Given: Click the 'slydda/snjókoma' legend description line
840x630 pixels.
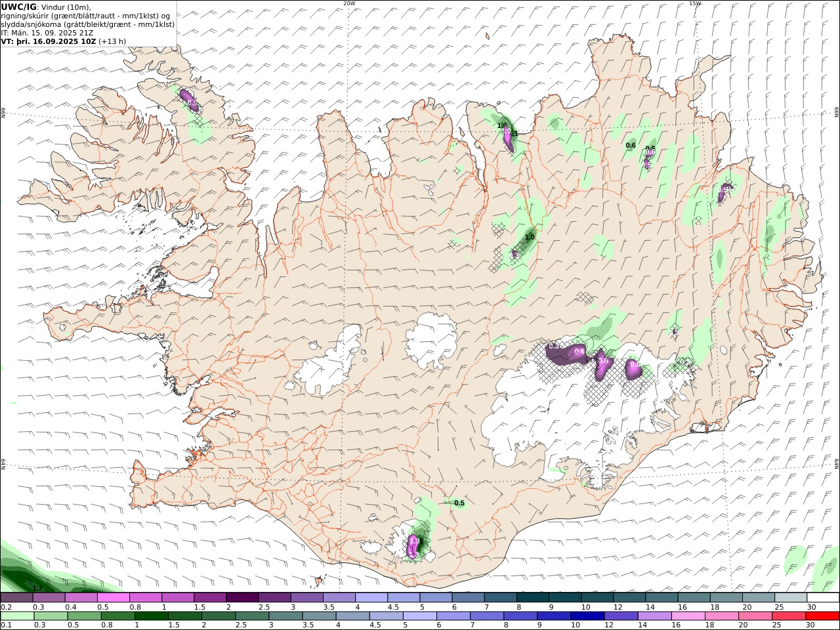Looking at the screenshot, I should [88, 24].
